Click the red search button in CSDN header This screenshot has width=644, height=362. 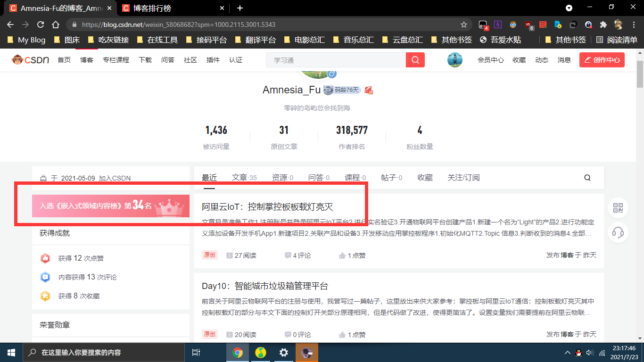(415, 60)
